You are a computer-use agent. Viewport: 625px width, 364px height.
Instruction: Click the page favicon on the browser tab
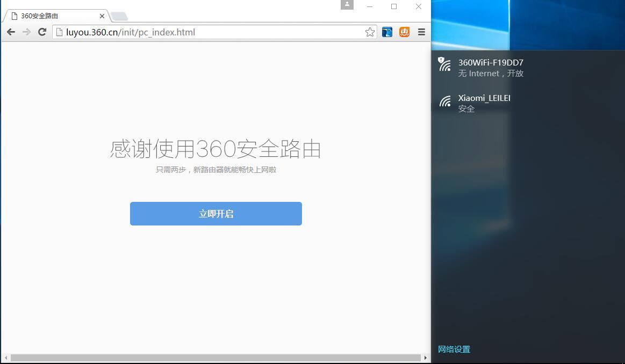15,16
